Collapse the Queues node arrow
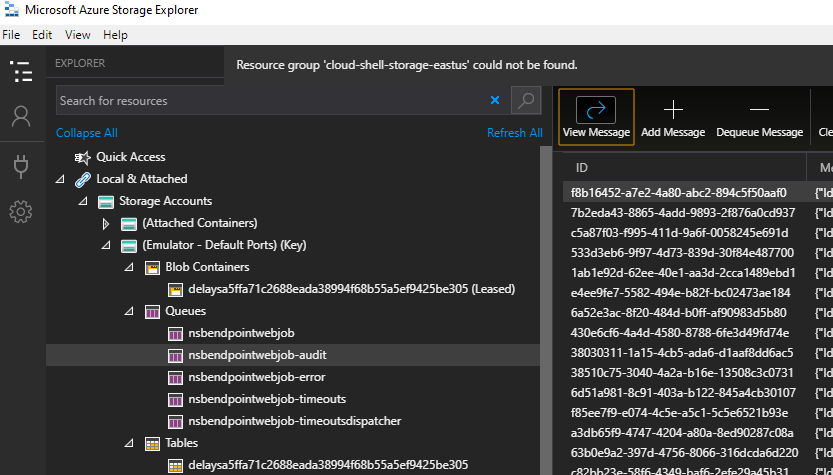The width and height of the screenshot is (833, 475). tap(129, 311)
